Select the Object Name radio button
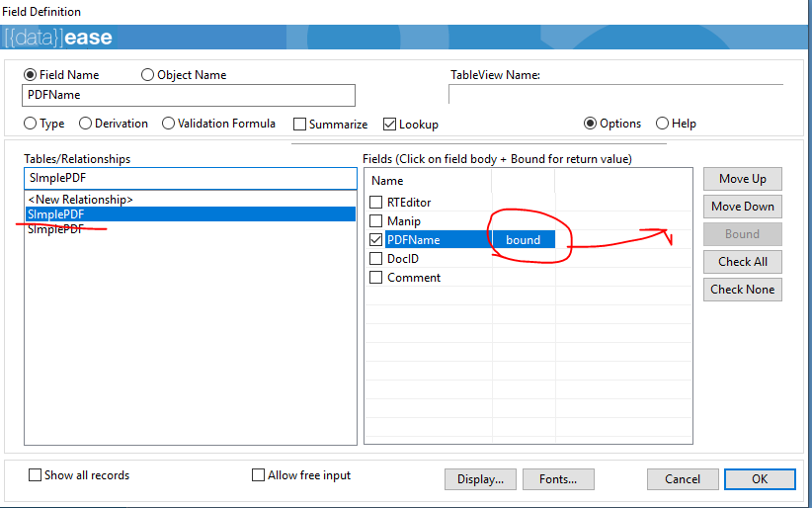 [x=147, y=75]
